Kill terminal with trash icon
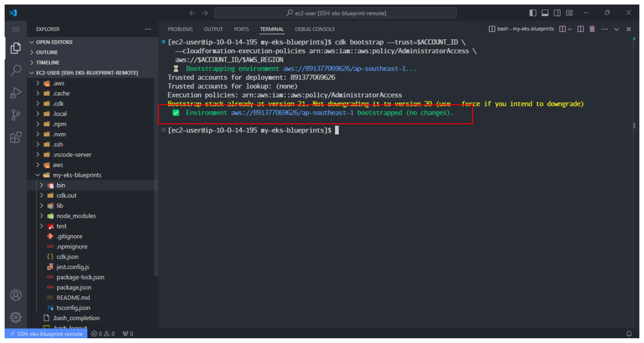The width and height of the screenshot is (644, 343). pyautogui.click(x=592, y=29)
